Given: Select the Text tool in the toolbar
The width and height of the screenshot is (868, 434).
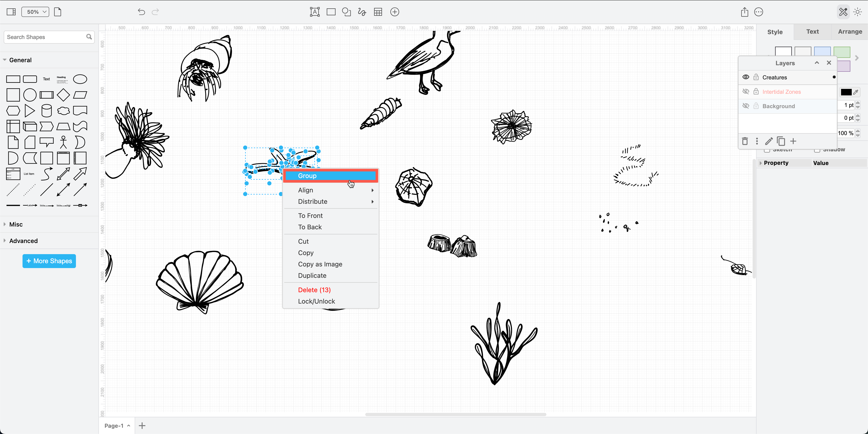Looking at the screenshot, I should click(x=314, y=12).
